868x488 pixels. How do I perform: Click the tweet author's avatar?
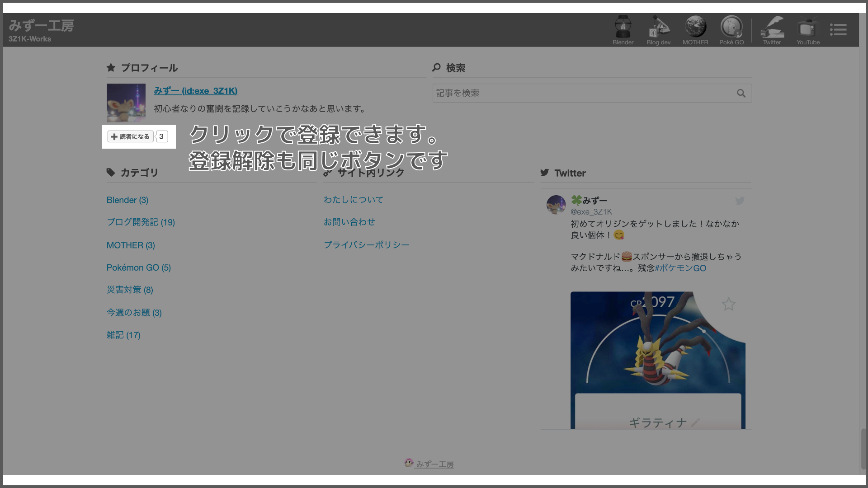556,205
